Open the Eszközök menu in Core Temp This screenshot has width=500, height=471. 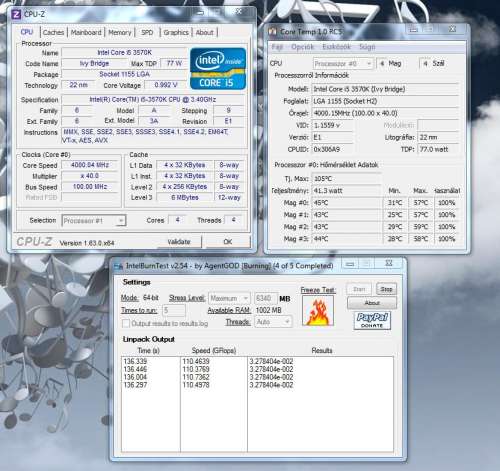click(336, 47)
